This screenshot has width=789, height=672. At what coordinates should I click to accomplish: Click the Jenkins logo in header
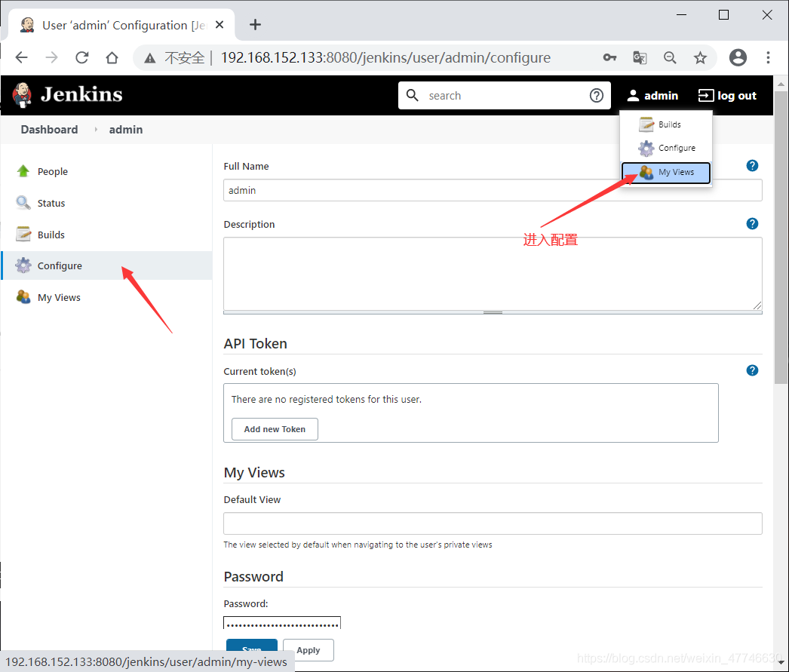click(67, 94)
